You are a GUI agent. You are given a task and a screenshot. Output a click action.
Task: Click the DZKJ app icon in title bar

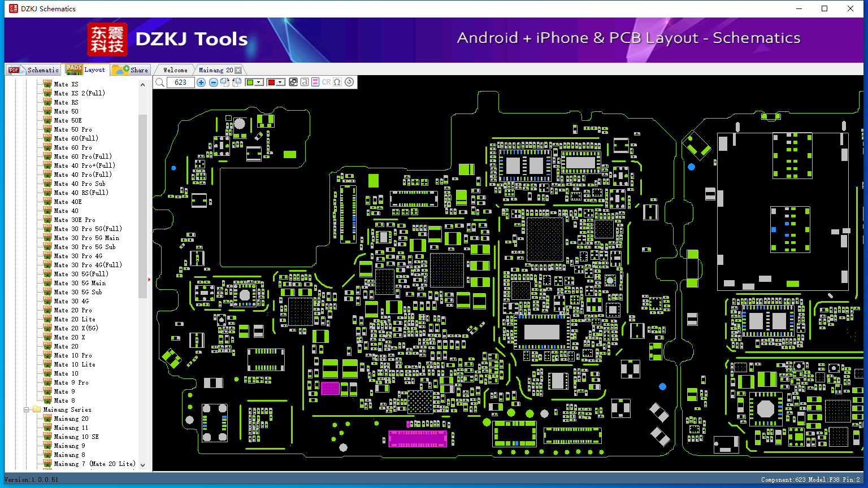click(x=14, y=8)
